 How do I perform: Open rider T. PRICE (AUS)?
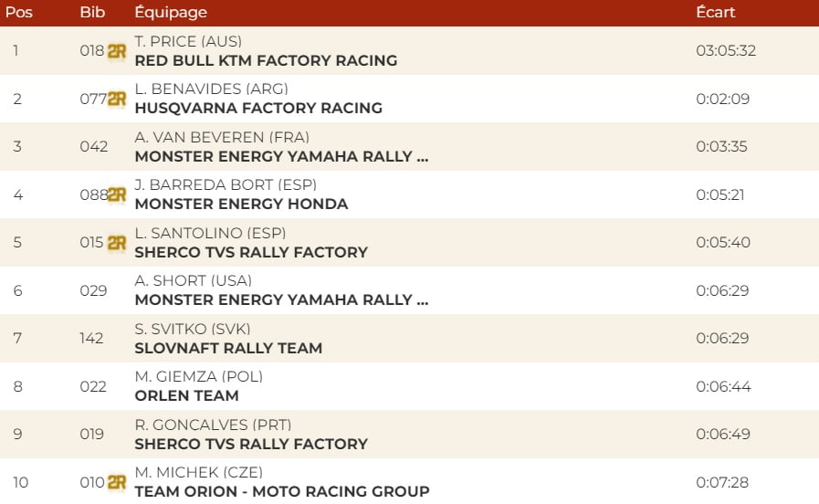pyautogui.click(x=188, y=41)
